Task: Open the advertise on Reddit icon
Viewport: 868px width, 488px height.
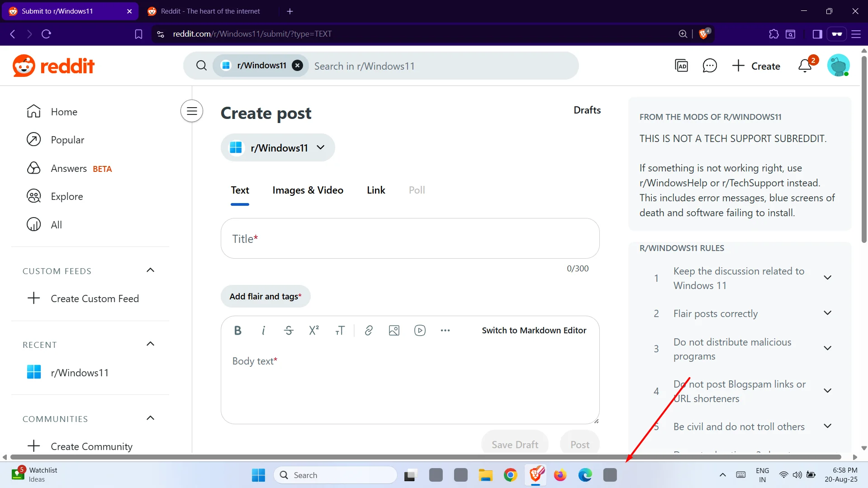Action: [681, 66]
